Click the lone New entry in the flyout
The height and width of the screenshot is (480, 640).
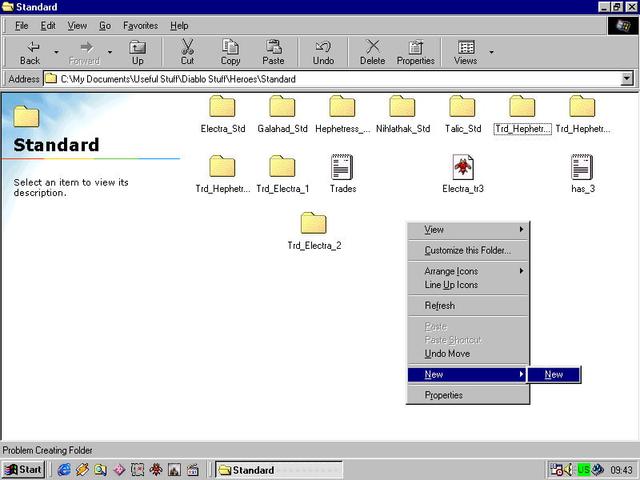tap(554, 374)
